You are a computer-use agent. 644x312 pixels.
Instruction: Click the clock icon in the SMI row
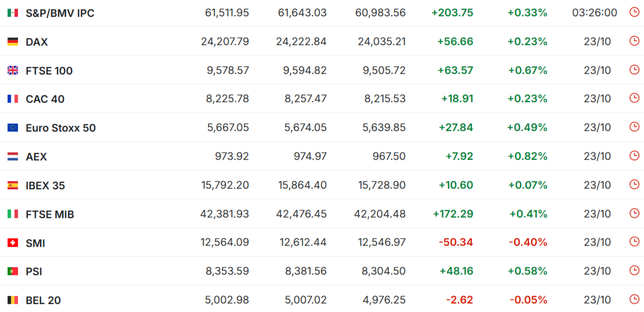point(634,242)
